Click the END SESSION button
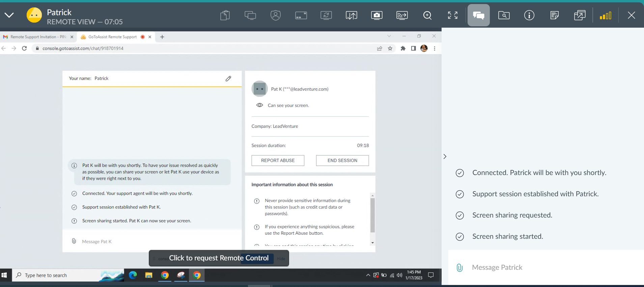 coord(342,161)
